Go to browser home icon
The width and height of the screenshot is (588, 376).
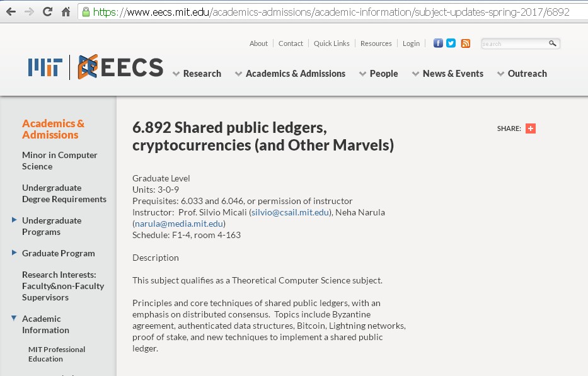(66, 12)
